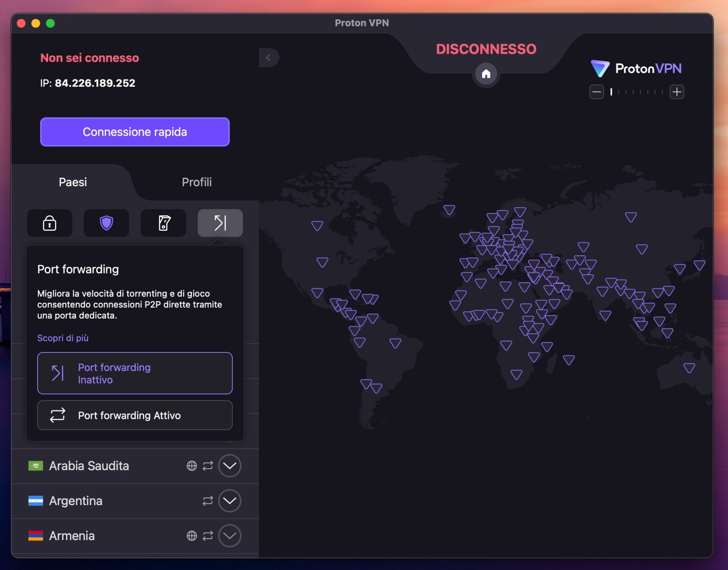
Task: Select Port forwarding Attivo option
Action: pyautogui.click(x=135, y=415)
